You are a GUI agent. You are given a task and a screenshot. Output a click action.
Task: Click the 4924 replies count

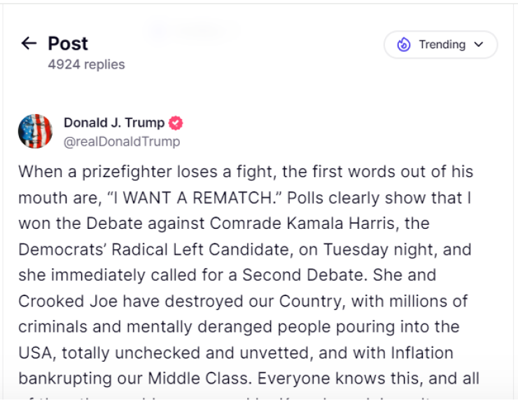(86, 64)
